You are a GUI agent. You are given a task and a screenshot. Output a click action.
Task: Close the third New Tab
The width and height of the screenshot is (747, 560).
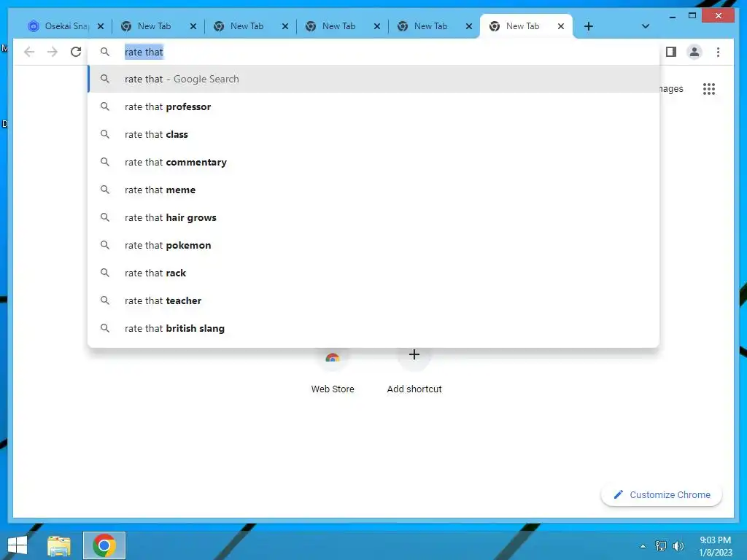[x=285, y=26]
